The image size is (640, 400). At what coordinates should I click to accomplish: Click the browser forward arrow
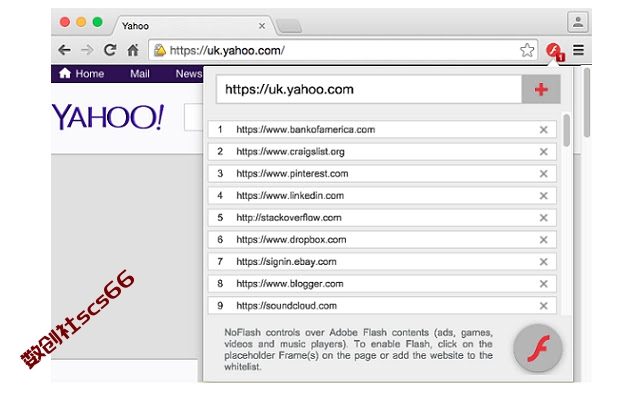point(87,50)
